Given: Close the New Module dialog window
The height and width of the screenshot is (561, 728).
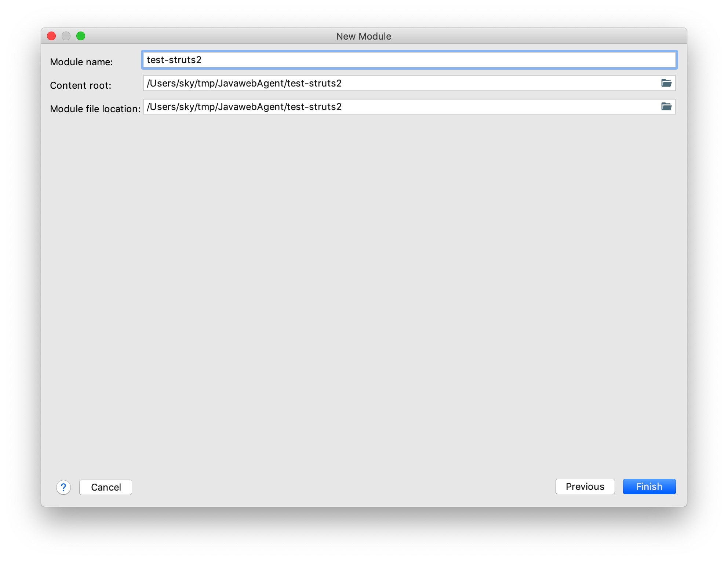Looking at the screenshot, I should click(x=51, y=36).
